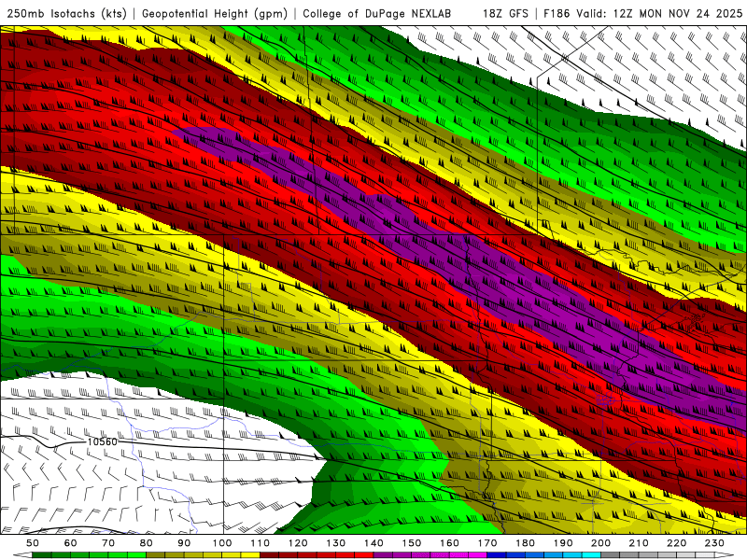The image size is (747, 560).
Task: Click the purple legend swatch starting at 140
Action: [383, 555]
